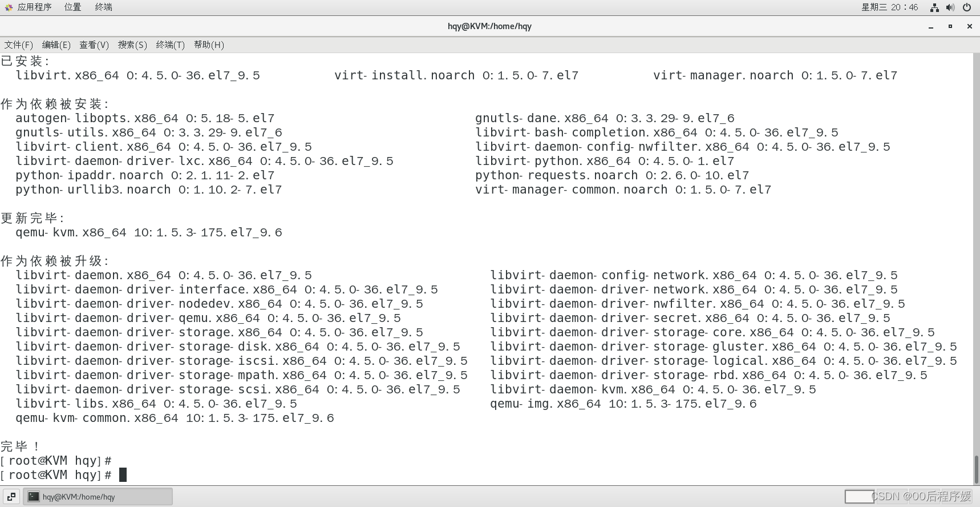Click libvirt.x86_64 0:4.5.0-36.el7_9.5 text
The width and height of the screenshot is (980, 507).
pos(137,75)
